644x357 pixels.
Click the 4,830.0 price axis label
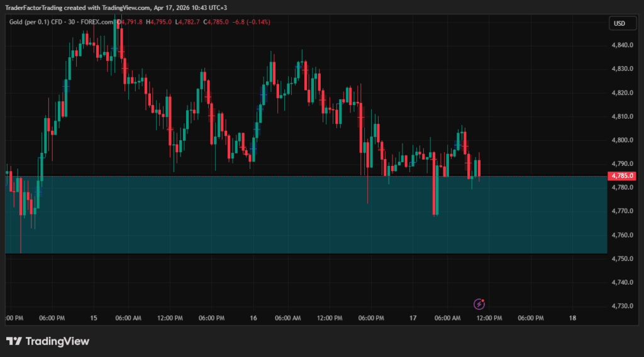click(x=622, y=69)
